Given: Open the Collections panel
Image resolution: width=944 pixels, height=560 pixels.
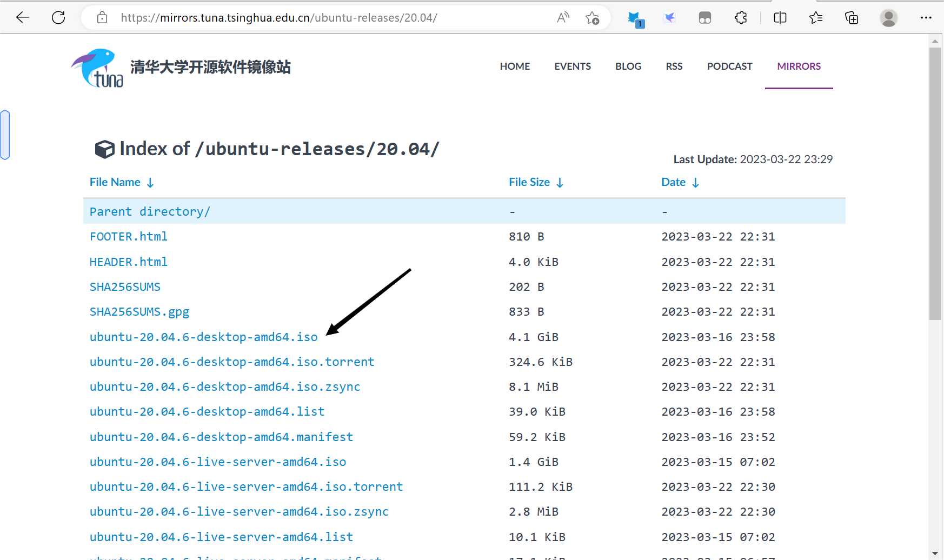Looking at the screenshot, I should 852,18.
